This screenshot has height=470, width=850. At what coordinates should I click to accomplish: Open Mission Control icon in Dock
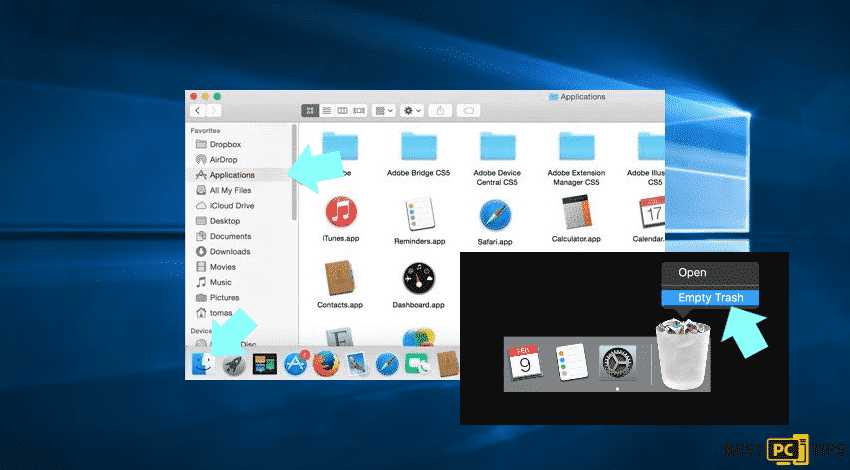pyautogui.click(x=265, y=364)
